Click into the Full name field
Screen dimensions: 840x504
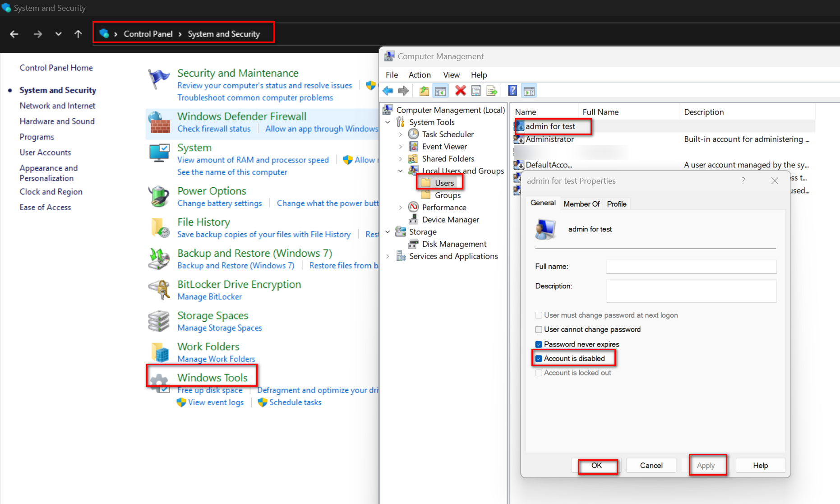click(691, 267)
